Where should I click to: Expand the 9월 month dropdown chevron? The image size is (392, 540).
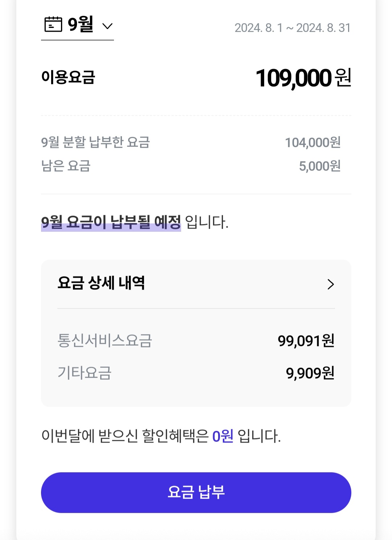coord(107,26)
